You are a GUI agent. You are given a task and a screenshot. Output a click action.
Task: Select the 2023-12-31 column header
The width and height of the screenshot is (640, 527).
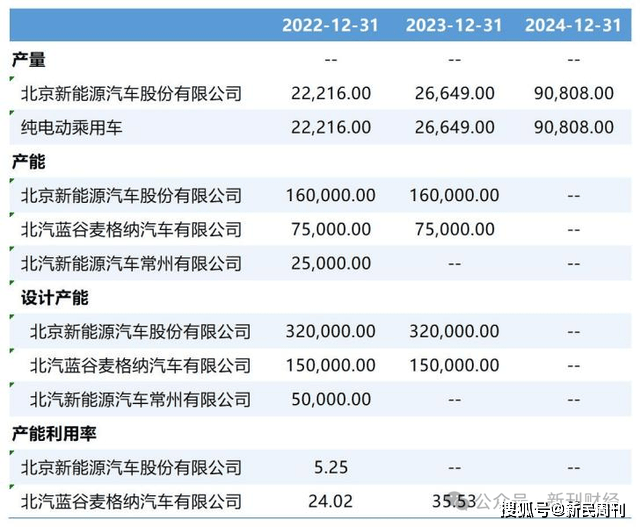454,25
